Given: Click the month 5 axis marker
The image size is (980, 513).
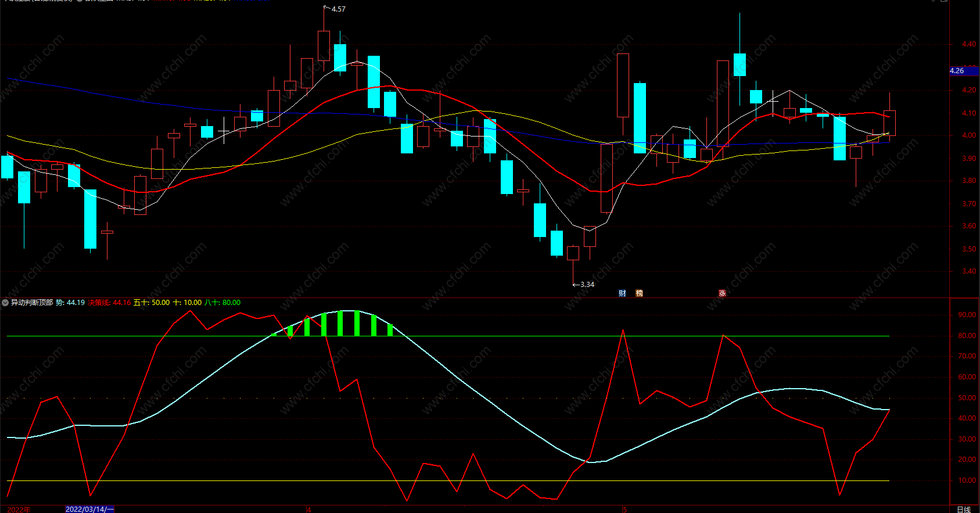Looking at the screenshot, I should tap(625, 510).
